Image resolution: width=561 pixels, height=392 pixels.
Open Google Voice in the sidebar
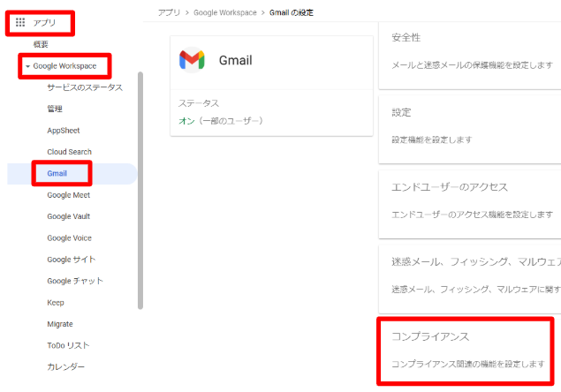[70, 237]
